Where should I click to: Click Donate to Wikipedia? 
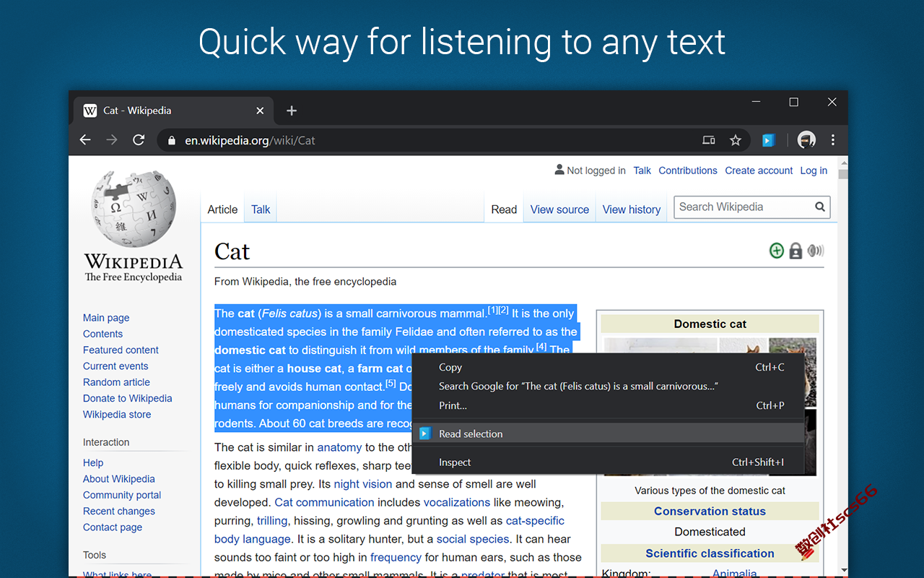(127, 398)
